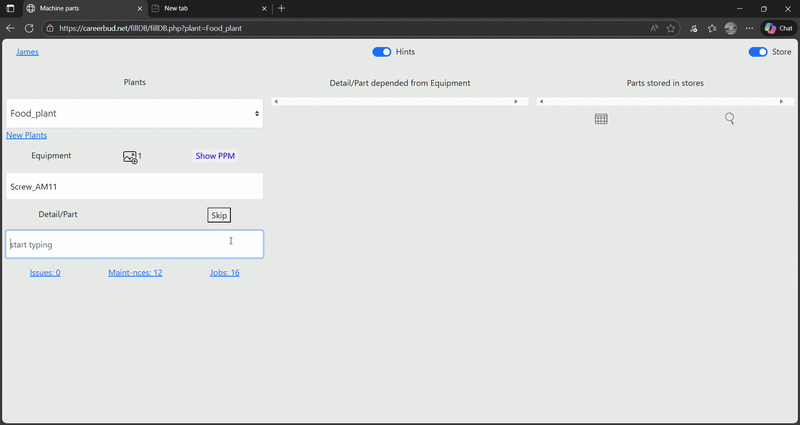The height and width of the screenshot is (425, 800).
Task: Open Copilot Chat in browser toolbar
Action: click(779, 28)
